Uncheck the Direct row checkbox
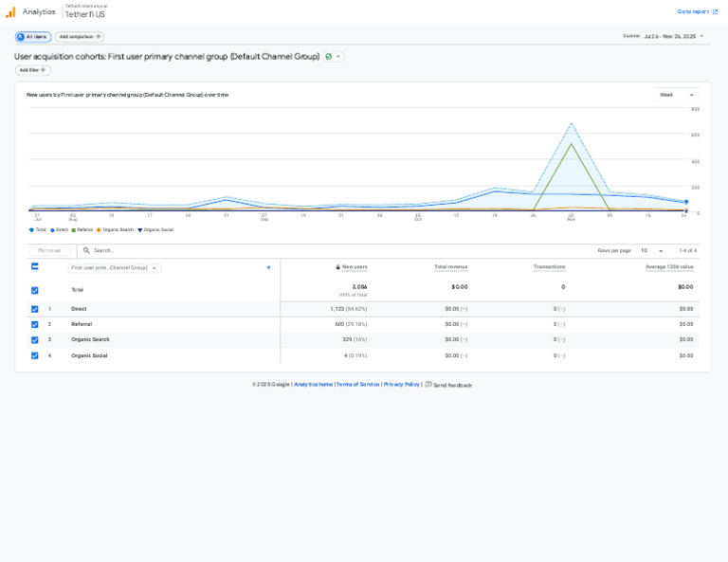728x562 pixels. click(x=35, y=309)
